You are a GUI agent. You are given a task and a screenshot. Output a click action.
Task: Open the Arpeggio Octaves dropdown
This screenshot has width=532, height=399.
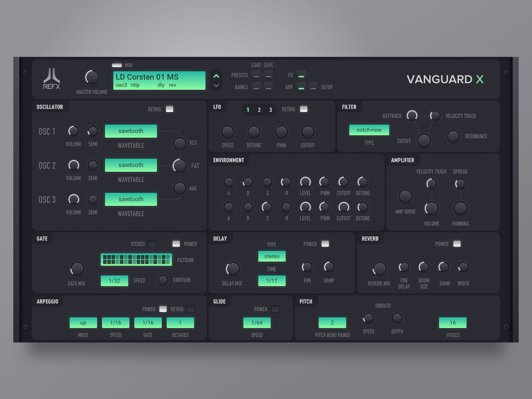pos(180,323)
